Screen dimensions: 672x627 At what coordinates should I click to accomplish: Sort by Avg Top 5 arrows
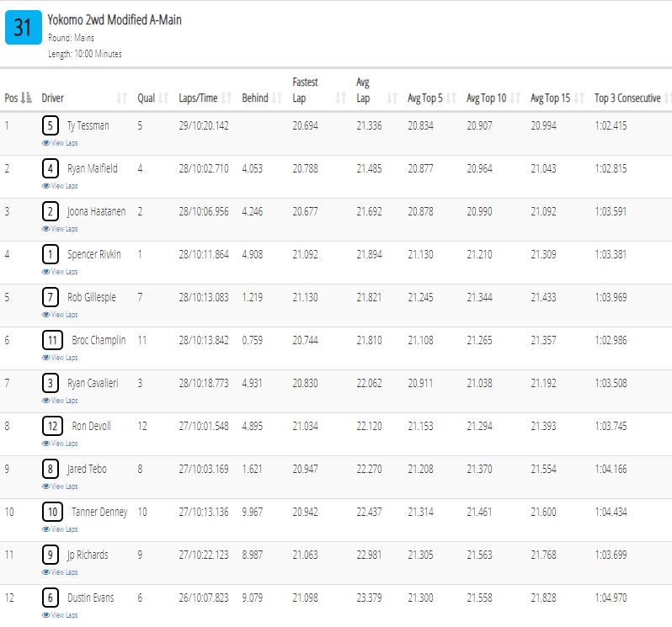(x=451, y=98)
